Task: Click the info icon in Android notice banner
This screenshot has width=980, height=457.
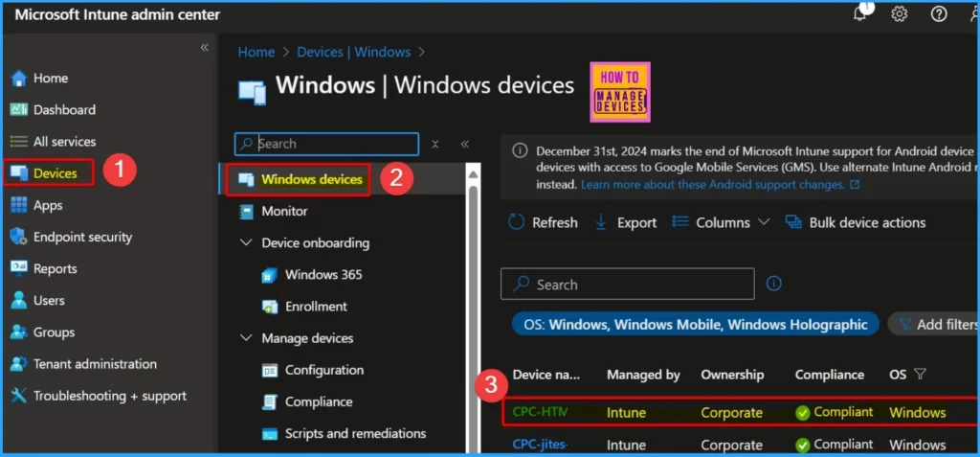Action: (x=519, y=150)
